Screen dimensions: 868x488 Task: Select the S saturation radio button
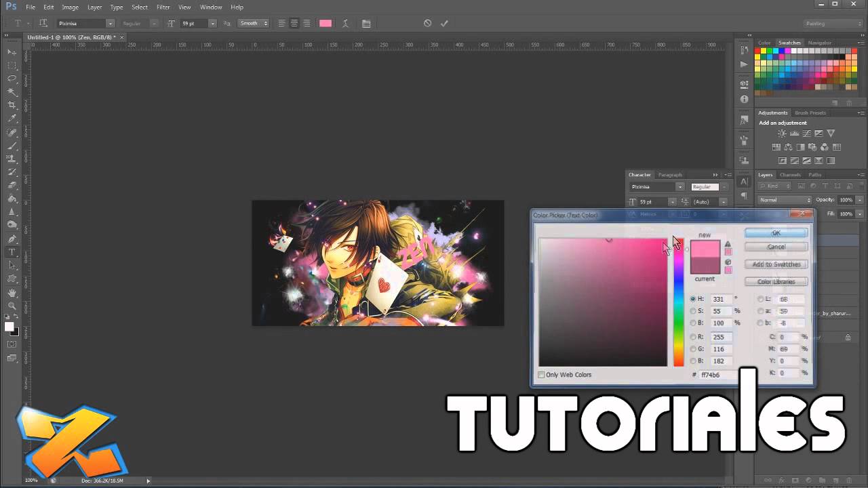(693, 311)
